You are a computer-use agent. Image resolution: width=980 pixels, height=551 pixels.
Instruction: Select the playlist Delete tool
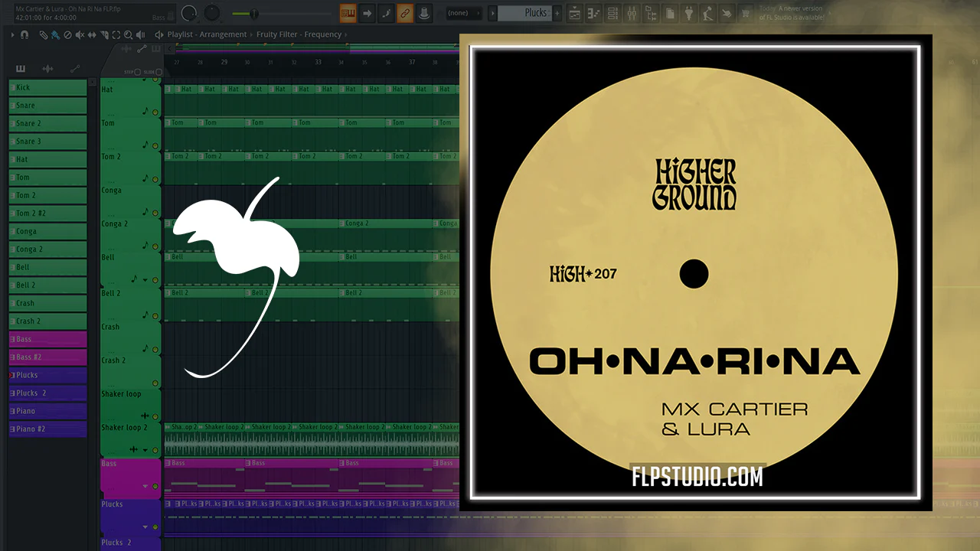pyautogui.click(x=67, y=34)
